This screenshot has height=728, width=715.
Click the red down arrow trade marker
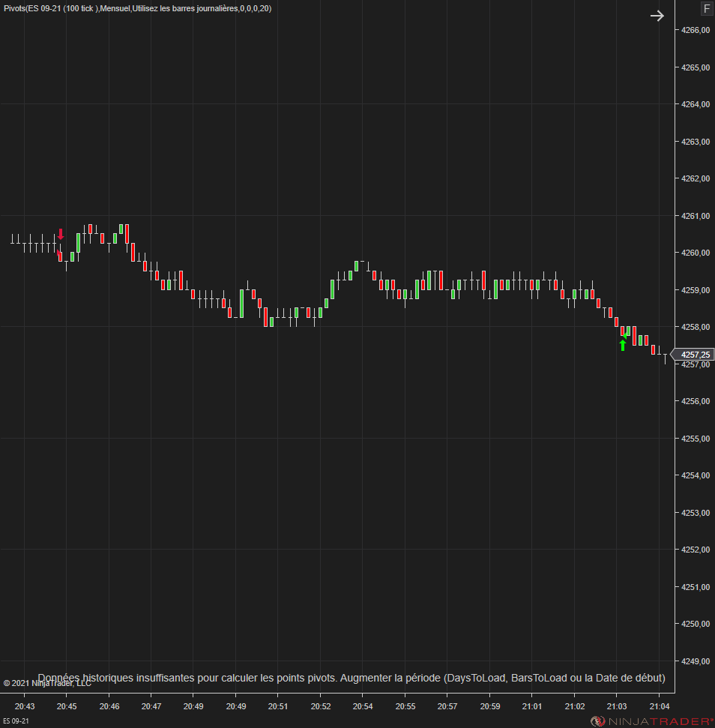61,234
